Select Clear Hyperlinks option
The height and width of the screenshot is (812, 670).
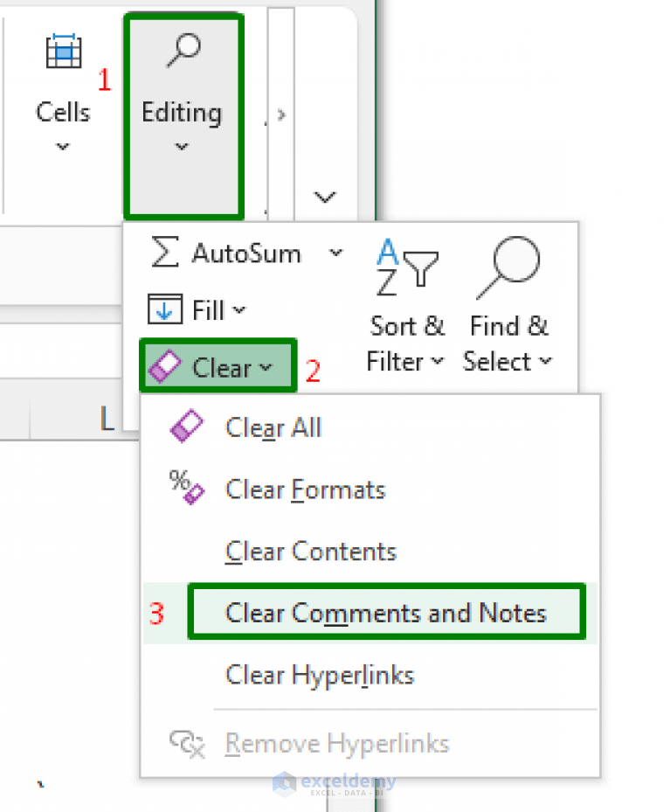pos(319,675)
